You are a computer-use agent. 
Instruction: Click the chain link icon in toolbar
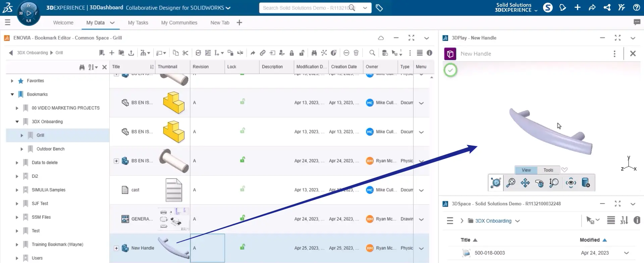click(263, 53)
